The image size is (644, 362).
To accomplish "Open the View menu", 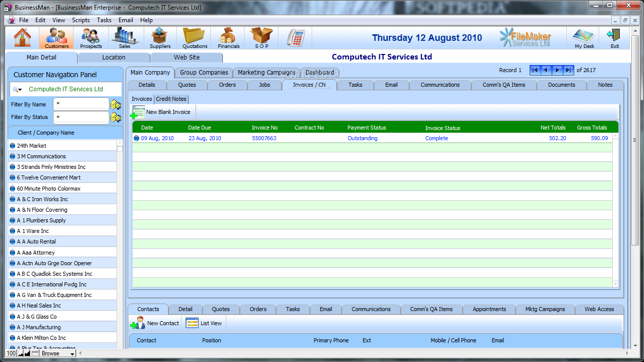I will tap(58, 20).
